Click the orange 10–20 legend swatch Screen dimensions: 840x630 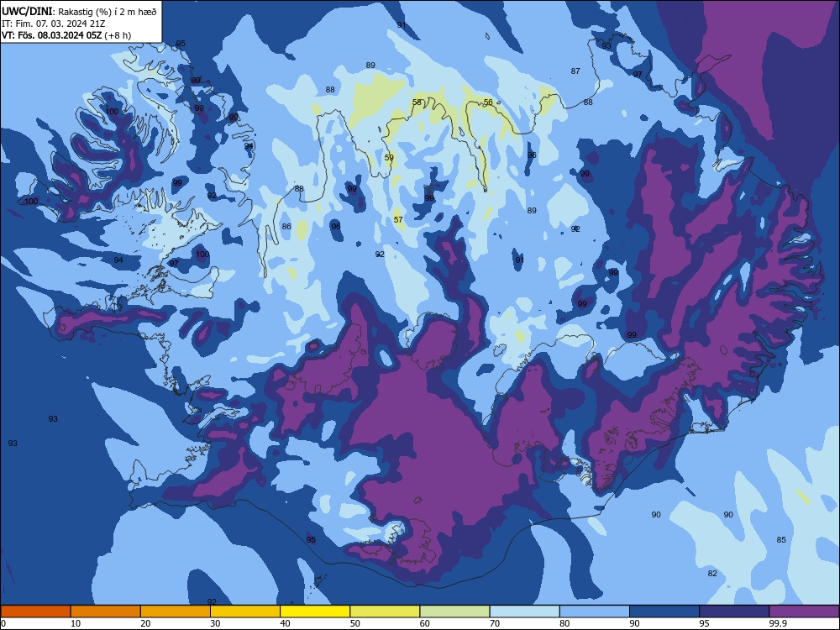[106, 612]
